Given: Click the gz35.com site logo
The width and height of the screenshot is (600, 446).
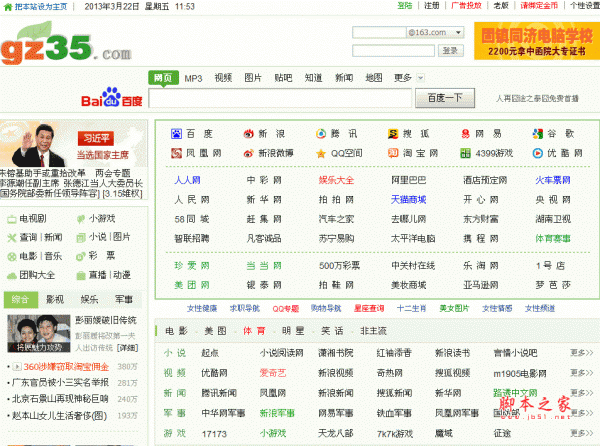Looking at the screenshot, I should [x=66, y=44].
